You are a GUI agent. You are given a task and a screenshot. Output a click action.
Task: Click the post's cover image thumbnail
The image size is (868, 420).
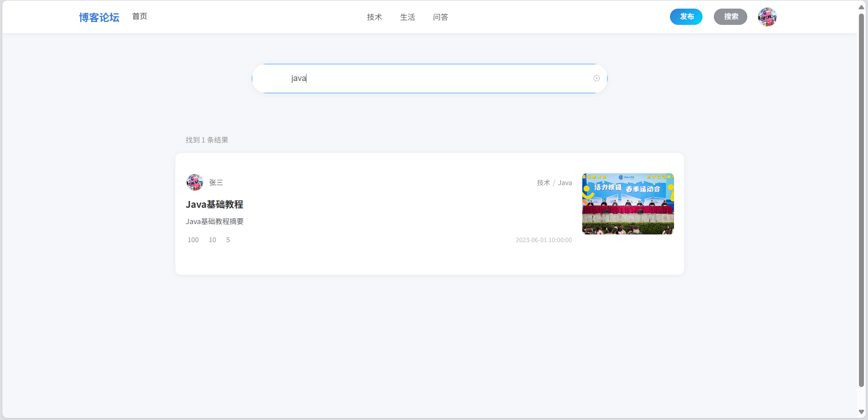[x=627, y=204]
